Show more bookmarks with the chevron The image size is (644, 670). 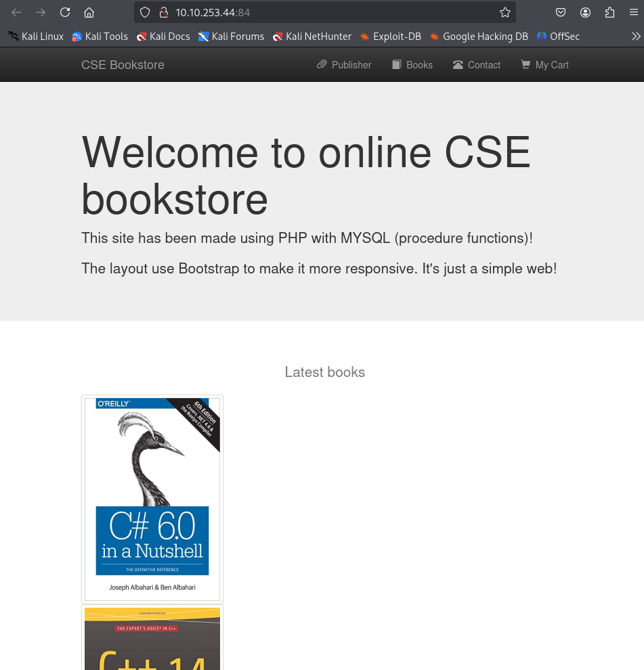636,37
